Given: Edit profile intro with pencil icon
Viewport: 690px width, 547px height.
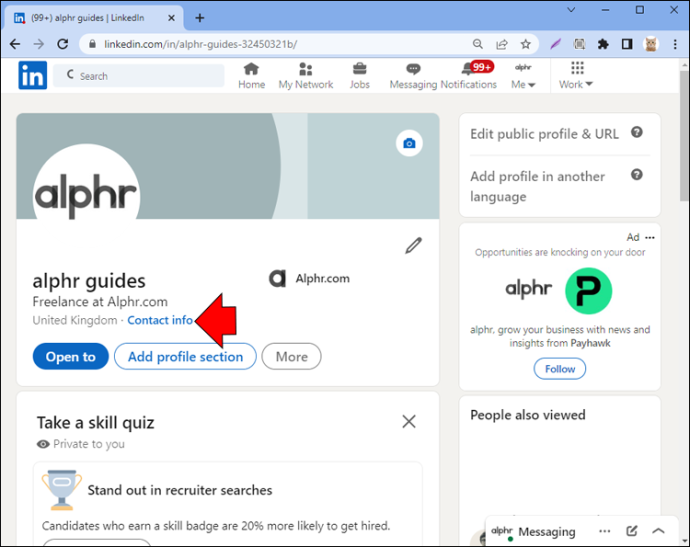Looking at the screenshot, I should tap(413, 246).
